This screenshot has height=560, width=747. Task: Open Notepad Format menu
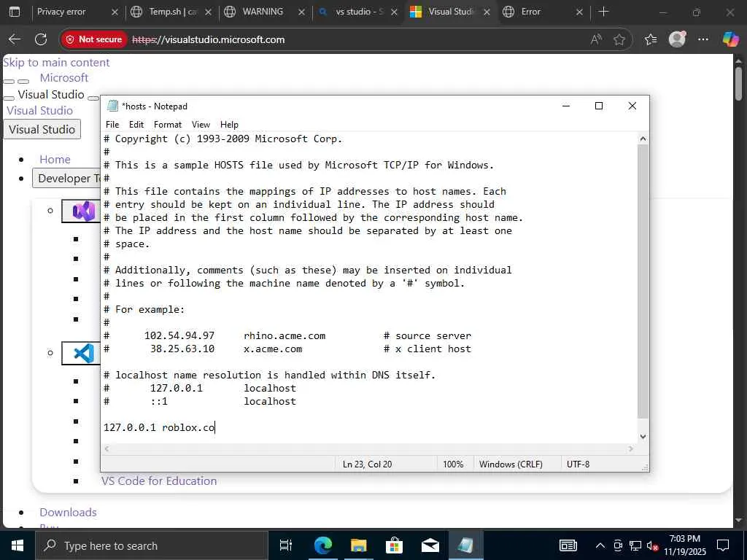pos(168,124)
